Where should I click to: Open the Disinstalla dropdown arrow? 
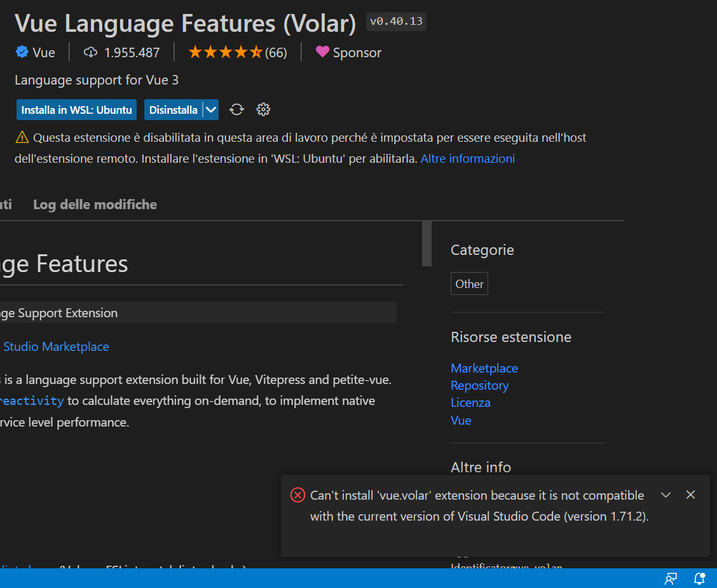[x=211, y=109]
